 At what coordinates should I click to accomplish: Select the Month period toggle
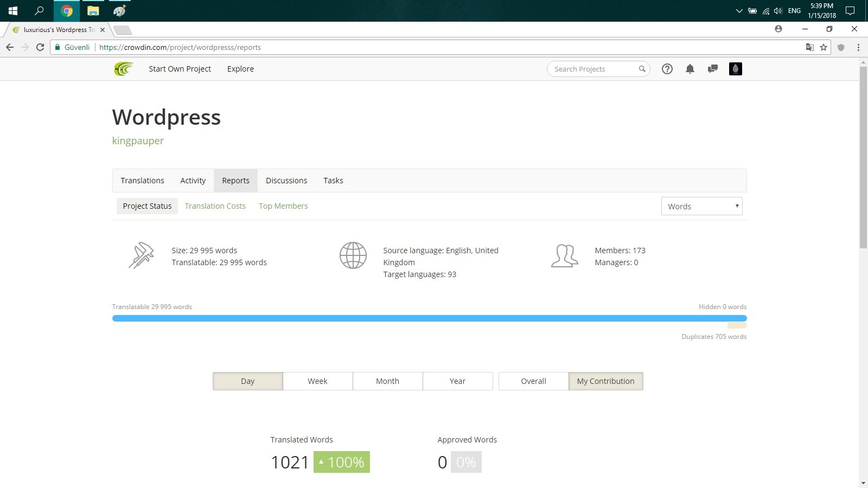tap(387, 381)
